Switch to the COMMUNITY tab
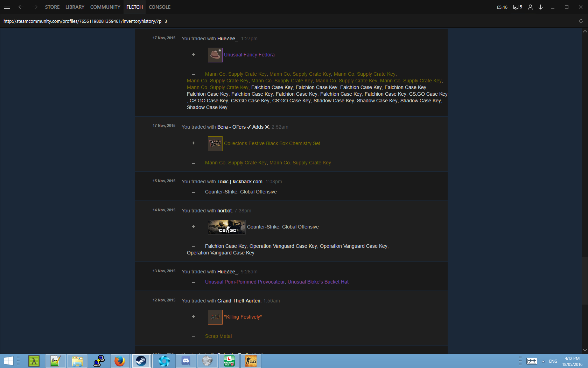 105,7
